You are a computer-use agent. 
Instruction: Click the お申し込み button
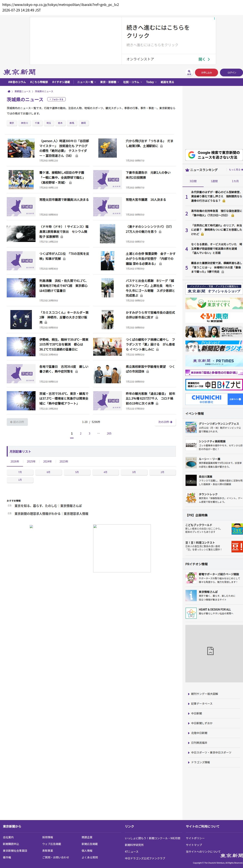click(x=207, y=72)
